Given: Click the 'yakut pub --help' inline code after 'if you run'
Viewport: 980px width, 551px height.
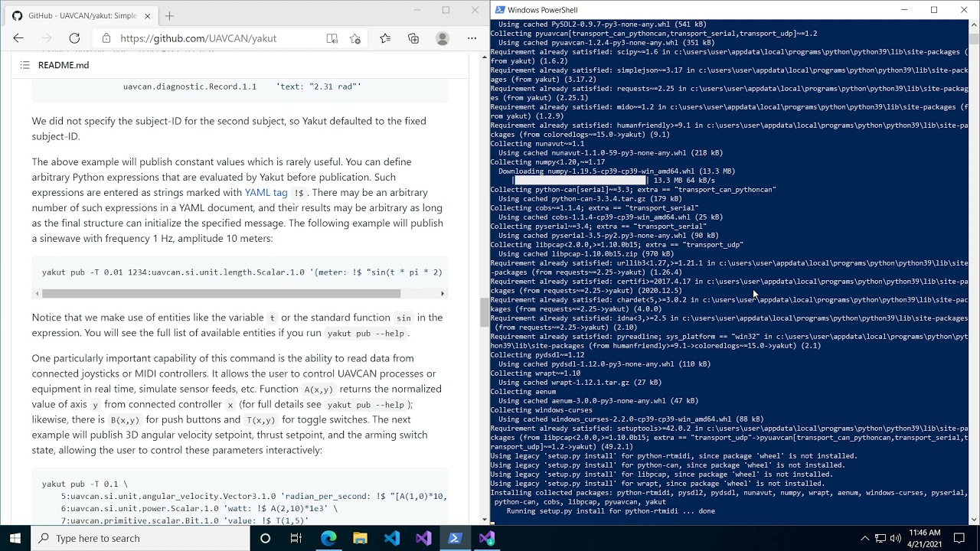Looking at the screenshot, I should click(x=366, y=334).
